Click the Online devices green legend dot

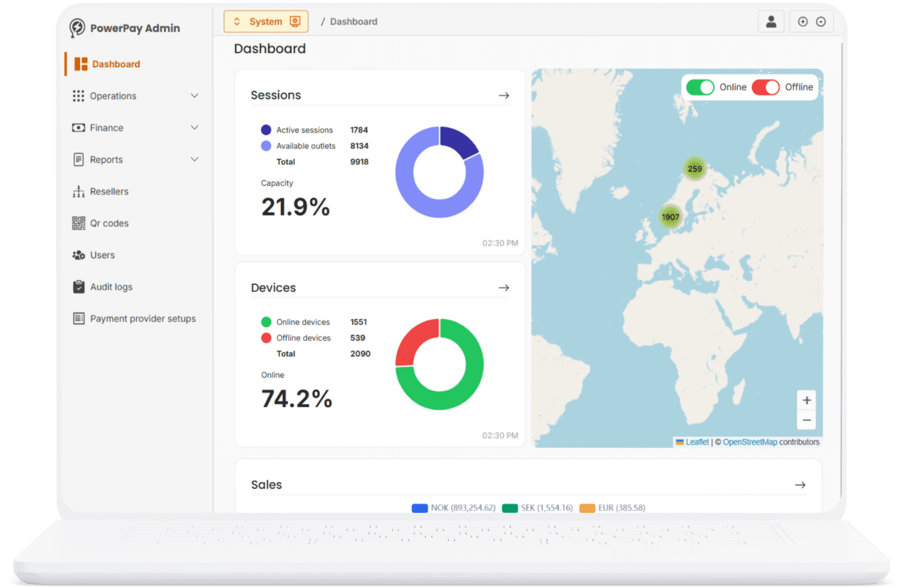click(x=266, y=322)
